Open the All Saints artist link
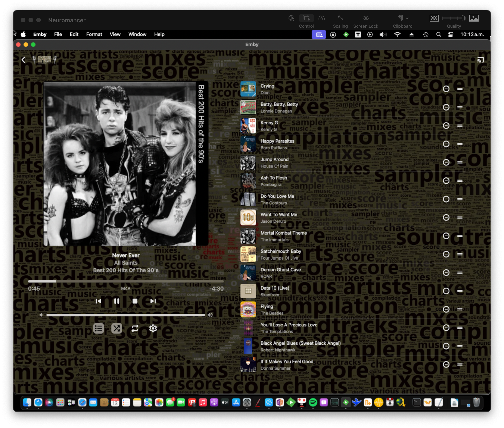This screenshot has height=428, width=504. point(126,262)
